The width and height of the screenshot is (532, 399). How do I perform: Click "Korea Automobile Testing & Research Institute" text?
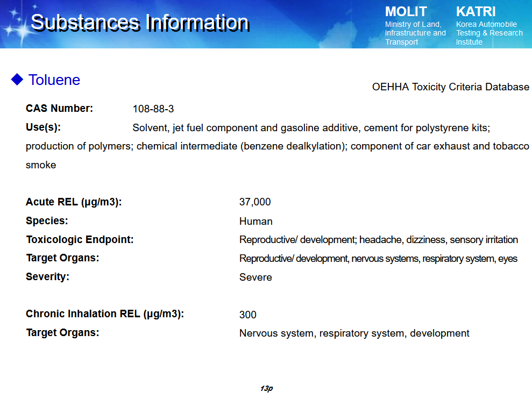coord(488,33)
